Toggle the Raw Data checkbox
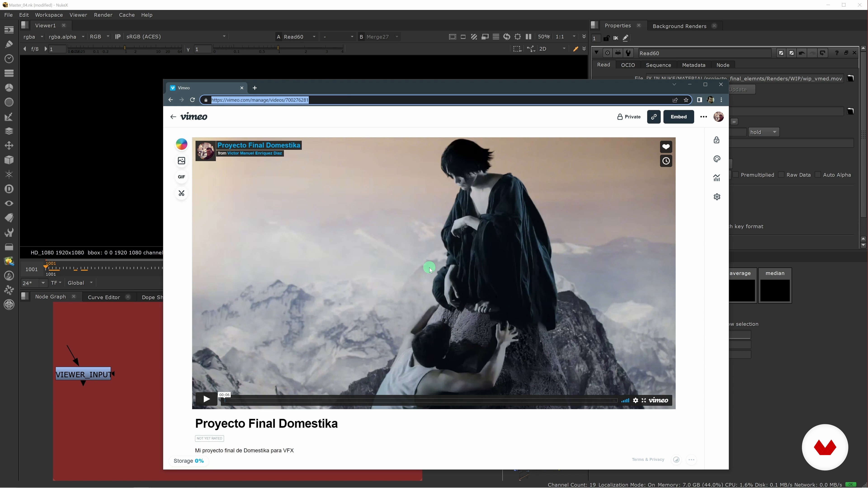868x488 pixels. [x=781, y=175]
